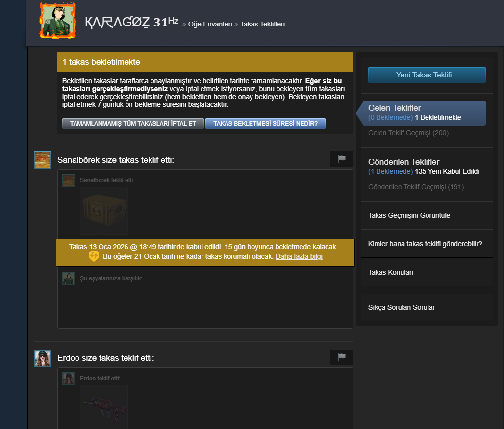The height and width of the screenshot is (429, 504).
Task: Open Gönderilen Teklif Geçmişi (191)
Action: pyautogui.click(x=416, y=187)
